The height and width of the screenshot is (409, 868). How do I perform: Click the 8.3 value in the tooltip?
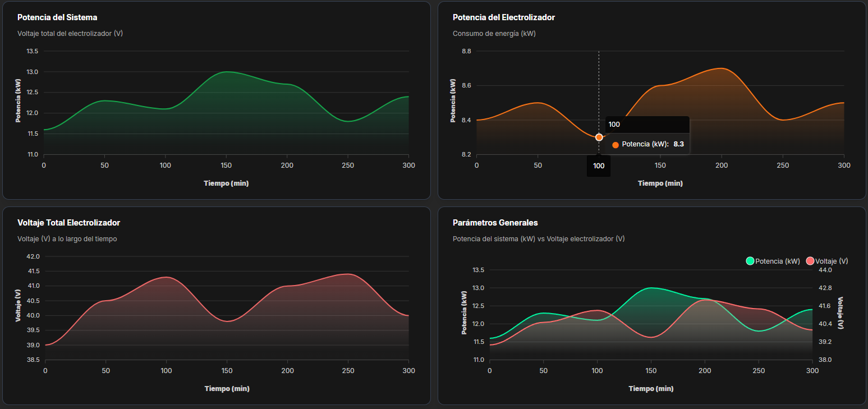click(x=678, y=144)
